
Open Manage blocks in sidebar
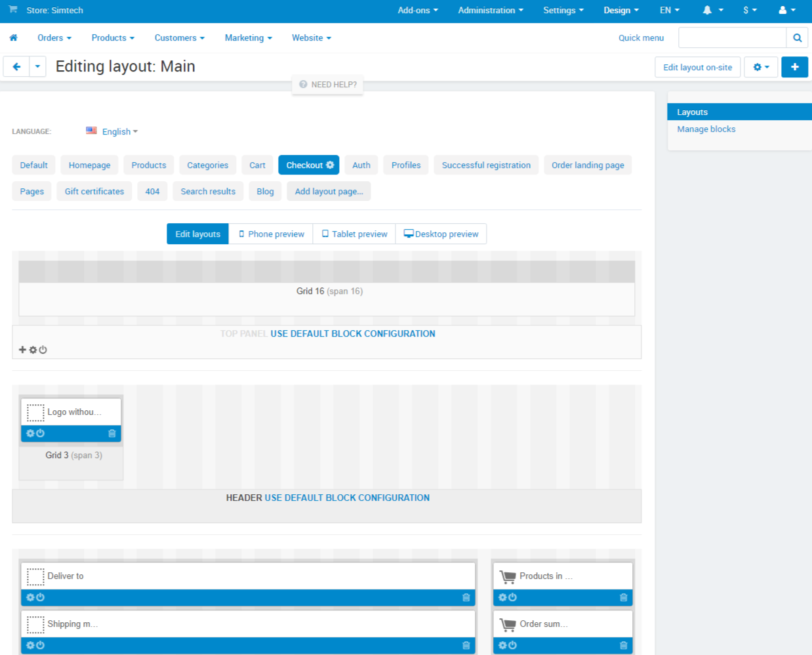pyautogui.click(x=706, y=129)
